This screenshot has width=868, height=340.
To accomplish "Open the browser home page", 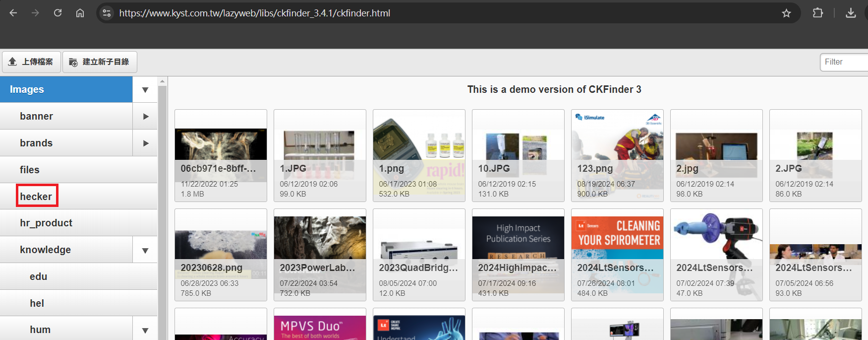I will click(x=80, y=13).
